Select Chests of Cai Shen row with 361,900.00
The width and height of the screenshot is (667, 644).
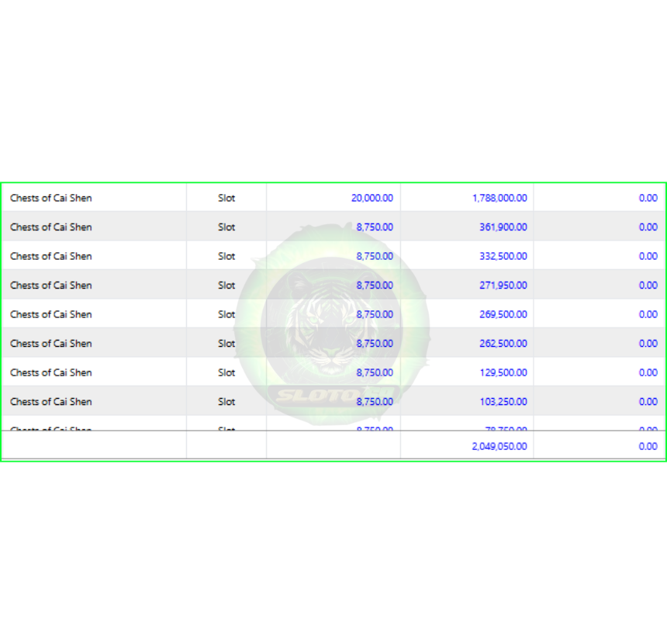[x=333, y=227]
